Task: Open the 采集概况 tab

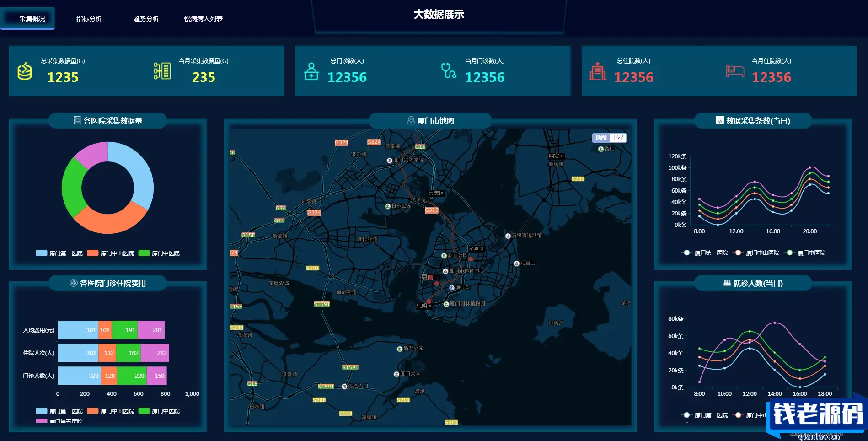Action: [x=28, y=18]
